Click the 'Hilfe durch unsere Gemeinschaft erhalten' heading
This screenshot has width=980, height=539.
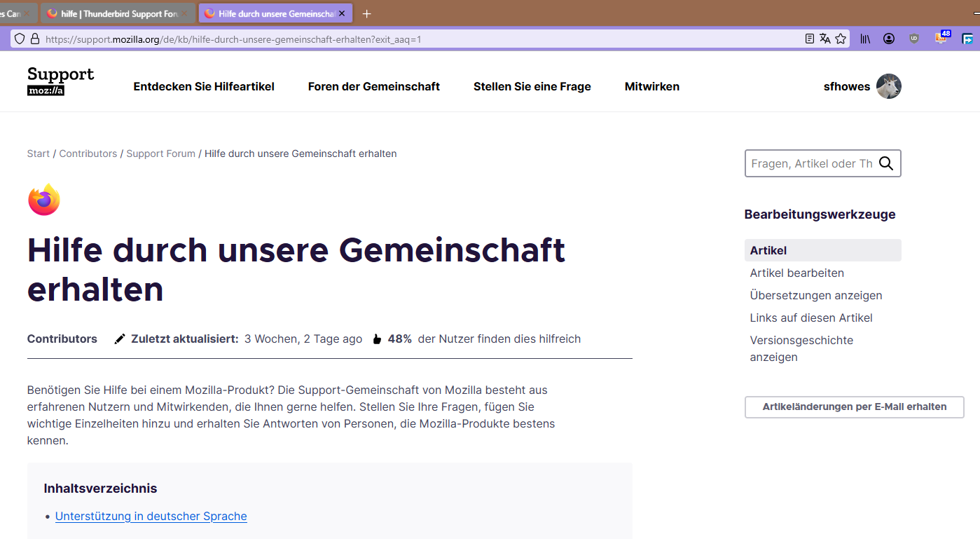point(296,269)
